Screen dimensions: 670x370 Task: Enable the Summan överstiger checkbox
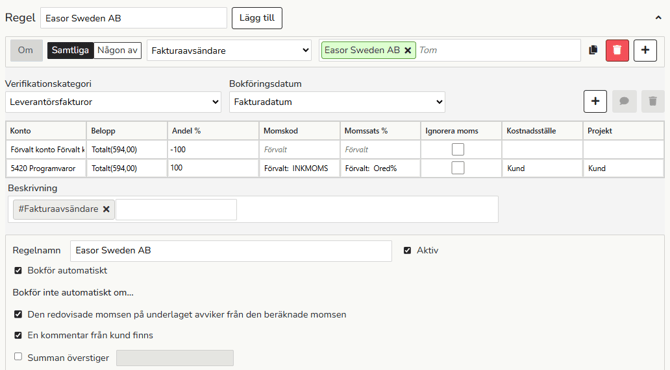(18, 356)
